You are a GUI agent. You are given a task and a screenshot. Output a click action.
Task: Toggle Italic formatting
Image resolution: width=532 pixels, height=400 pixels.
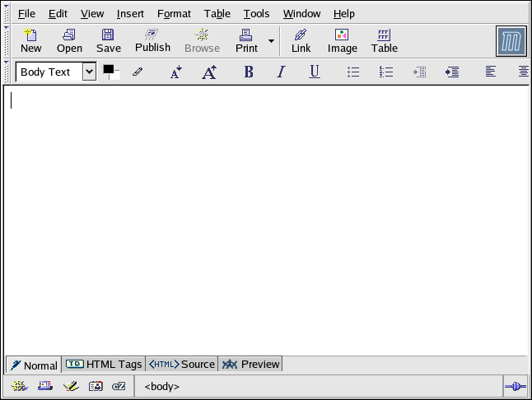tap(281, 72)
